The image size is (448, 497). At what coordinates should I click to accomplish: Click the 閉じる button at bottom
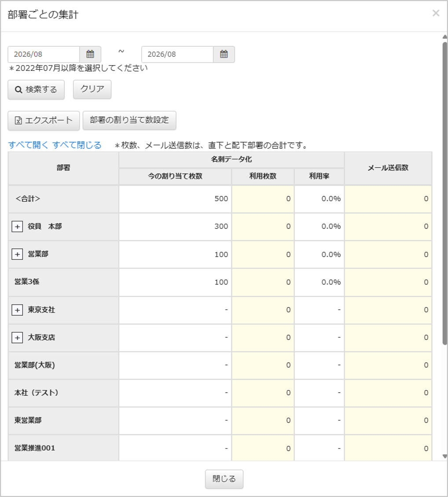point(224,479)
